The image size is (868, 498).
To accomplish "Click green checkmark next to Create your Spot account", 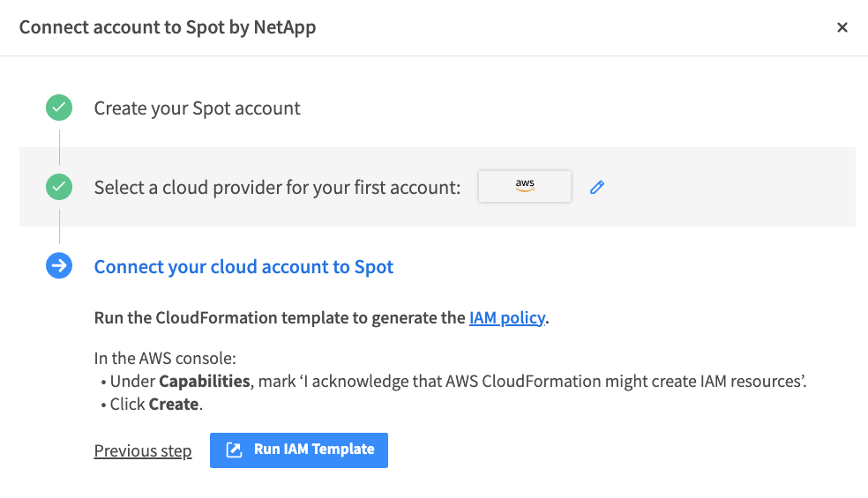I will click(59, 108).
